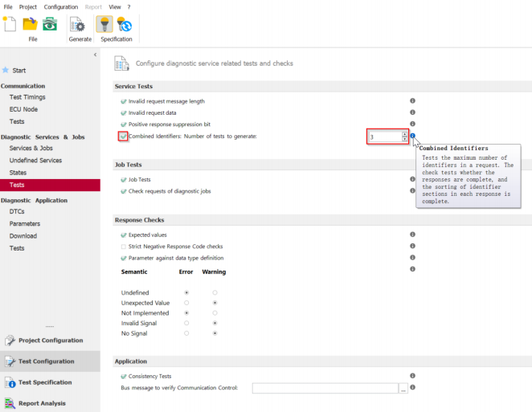Open the Configuration menu
Viewport: 532px width, 412px height.
(x=61, y=6)
